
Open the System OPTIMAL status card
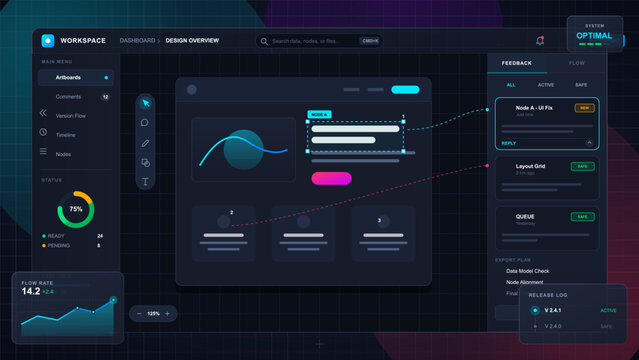point(595,34)
